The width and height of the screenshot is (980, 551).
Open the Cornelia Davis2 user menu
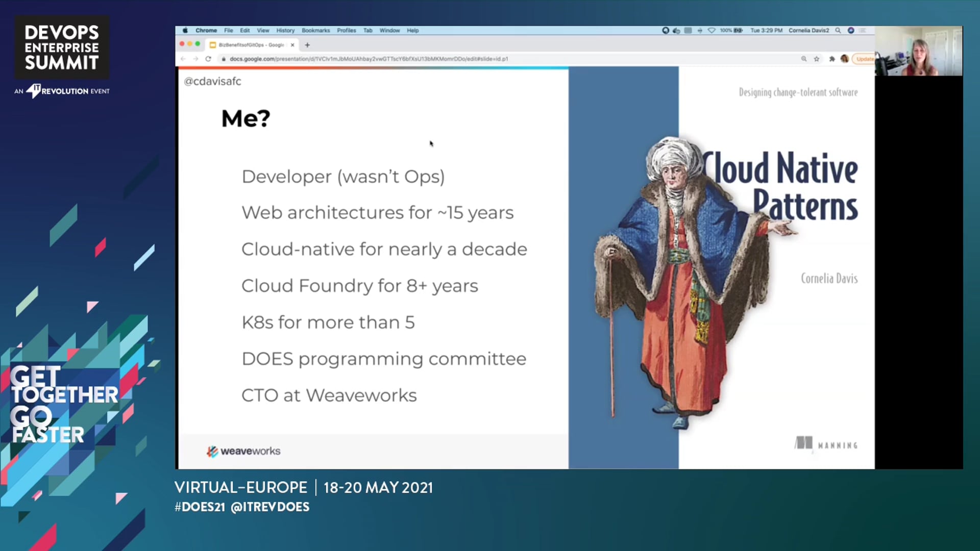point(809,31)
